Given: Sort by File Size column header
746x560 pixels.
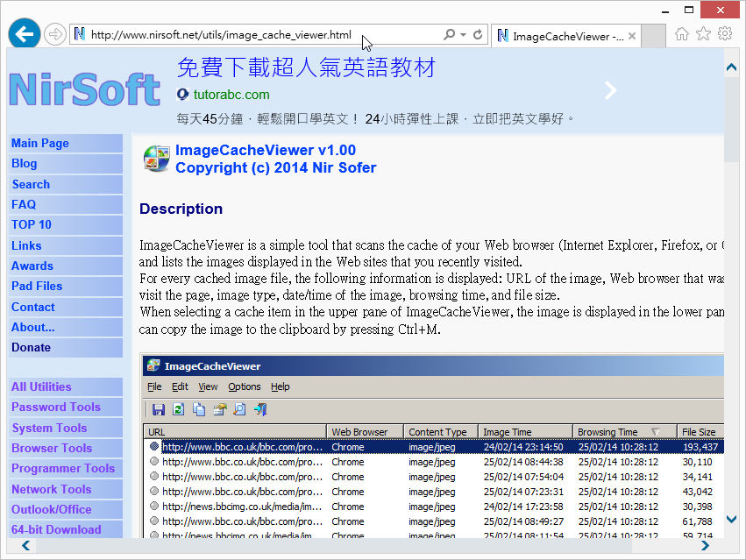Looking at the screenshot, I should 700,431.
